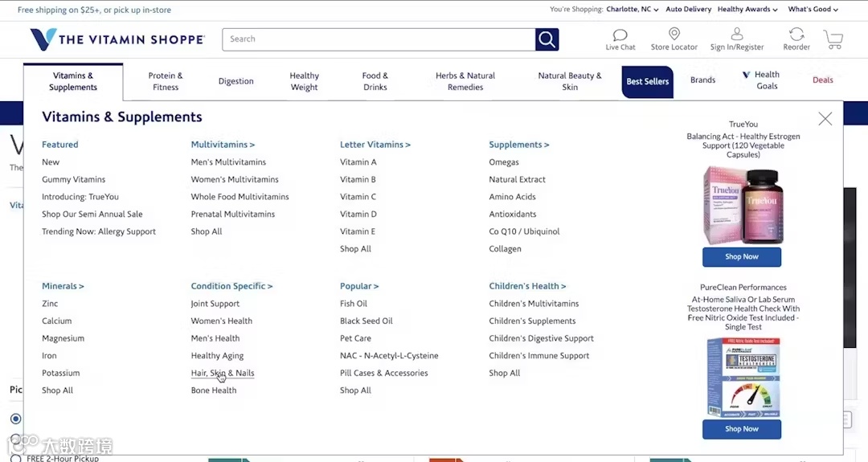Open Children's Health category heading

coord(527,286)
